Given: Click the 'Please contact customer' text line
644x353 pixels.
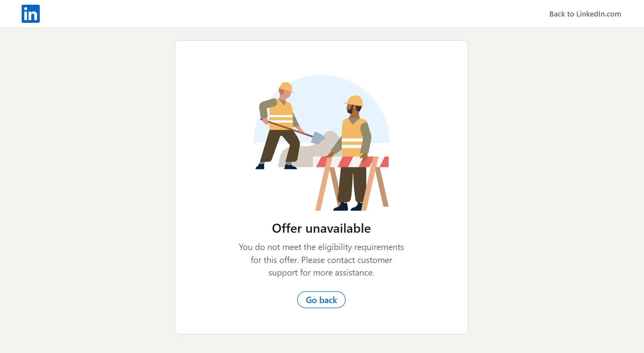Looking at the screenshot, I should pos(347,260).
